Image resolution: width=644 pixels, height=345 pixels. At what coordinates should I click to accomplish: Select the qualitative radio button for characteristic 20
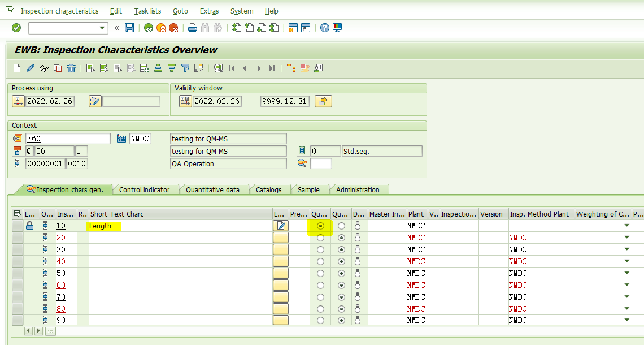click(x=341, y=238)
